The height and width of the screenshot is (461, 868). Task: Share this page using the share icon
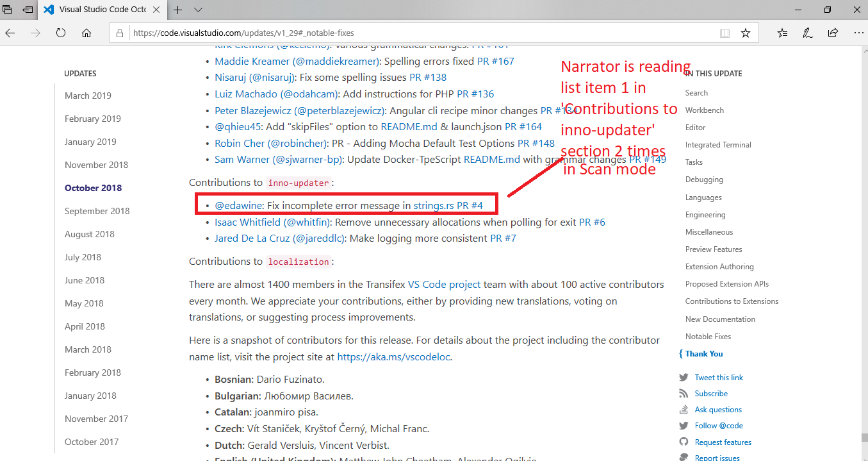[832, 32]
